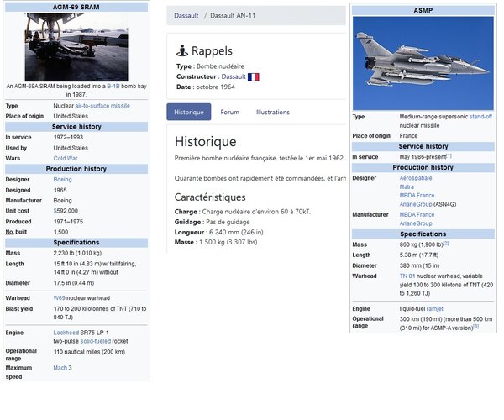Select '380 mm (15 in)' diameter value
504x420 pixels.
coord(419,265)
